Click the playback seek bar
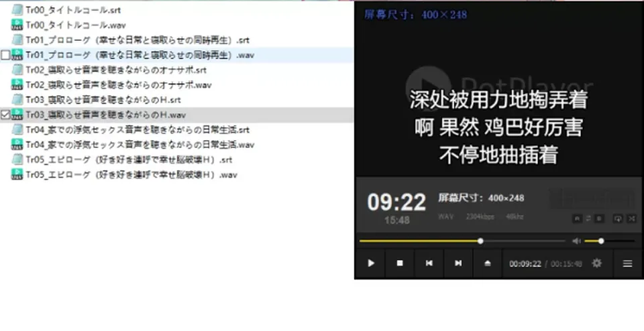Image resolution: width=644 pixels, height=331 pixels. [462, 241]
